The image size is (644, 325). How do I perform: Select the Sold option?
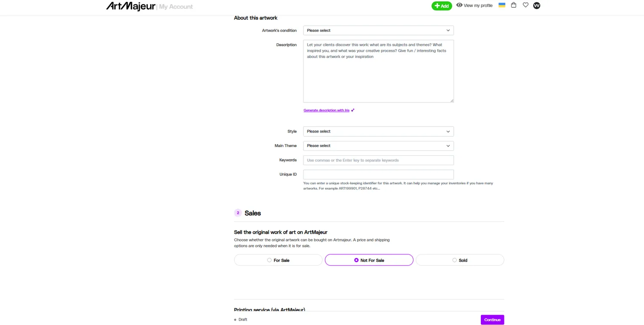460,260
